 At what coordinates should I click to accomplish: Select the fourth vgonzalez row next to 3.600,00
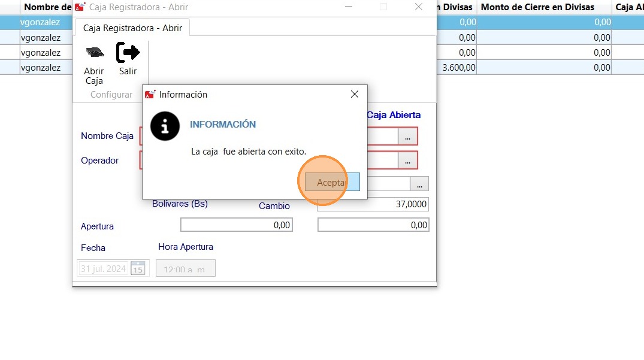[40, 68]
